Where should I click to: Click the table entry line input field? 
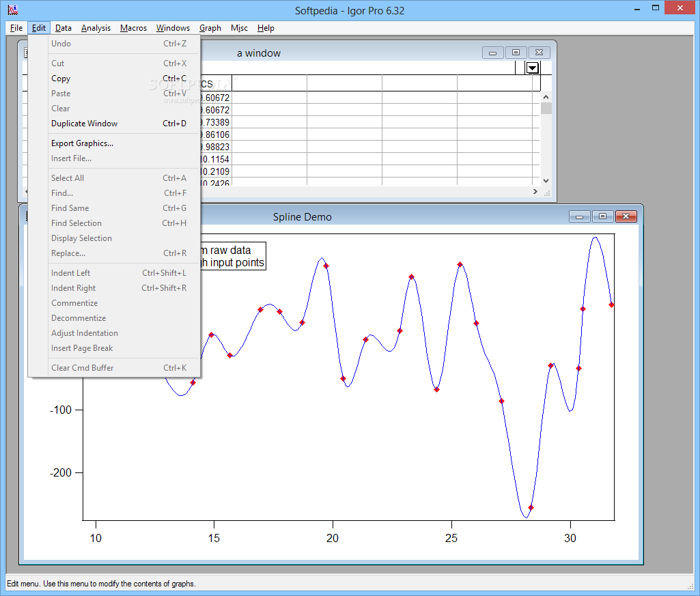[x=357, y=68]
